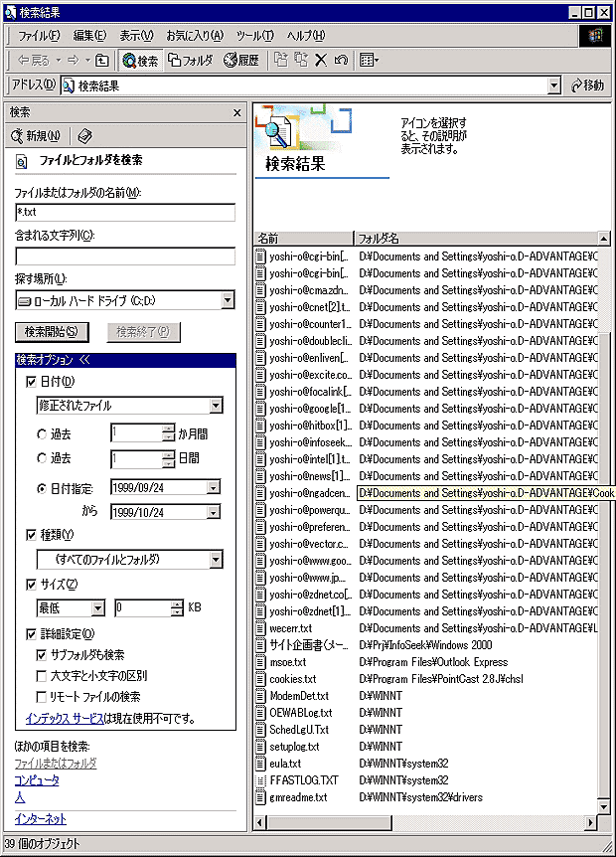Open the Favorites (お気に入り) menu
The image size is (616, 857).
(x=195, y=36)
